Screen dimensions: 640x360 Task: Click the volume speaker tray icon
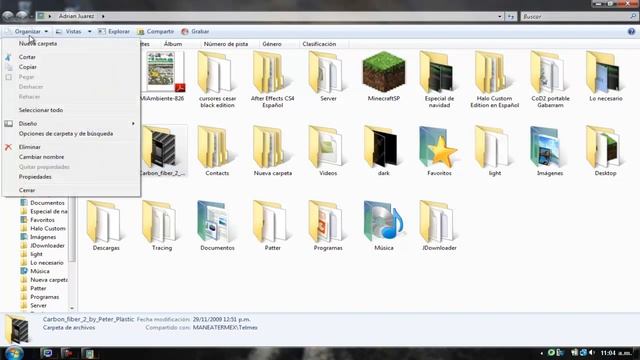click(591, 352)
